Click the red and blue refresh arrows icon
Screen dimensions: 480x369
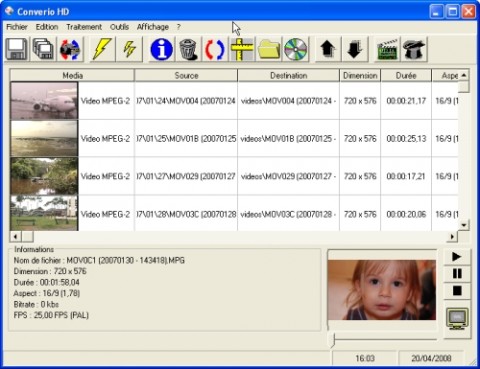click(215, 49)
